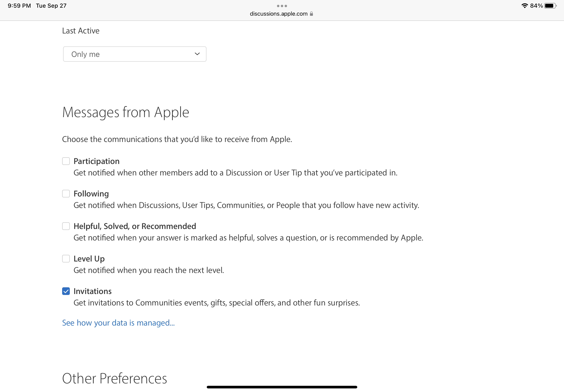Tap the three-dot multitasking icon
Image resolution: width=564 pixels, height=392 pixels.
point(282,6)
